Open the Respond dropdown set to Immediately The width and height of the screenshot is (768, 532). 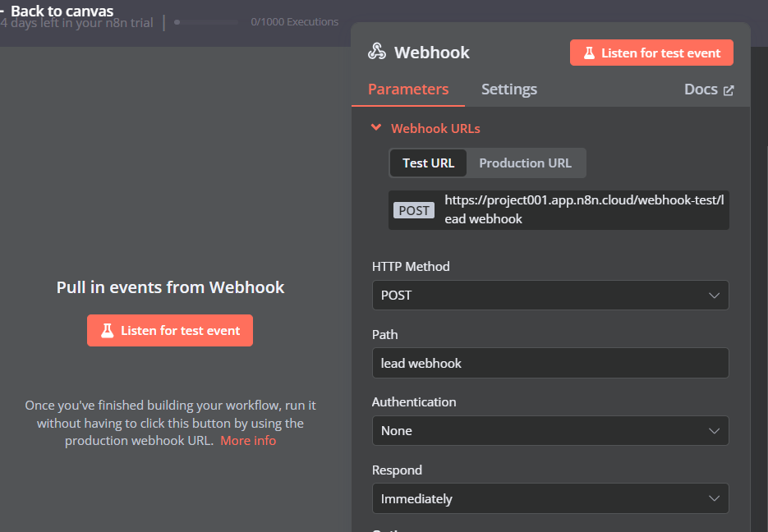pos(550,498)
